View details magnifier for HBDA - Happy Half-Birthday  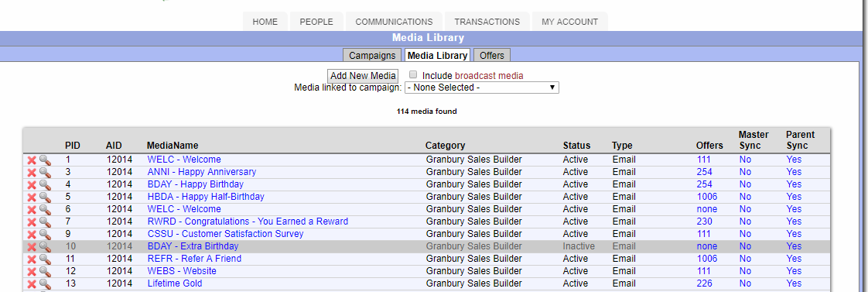click(x=45, y=197)
